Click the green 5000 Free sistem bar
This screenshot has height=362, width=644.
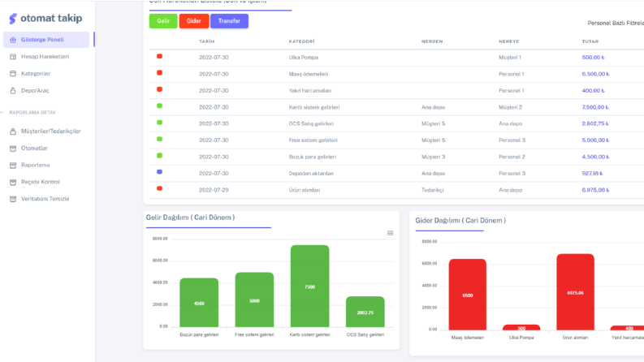coord(254,300)
